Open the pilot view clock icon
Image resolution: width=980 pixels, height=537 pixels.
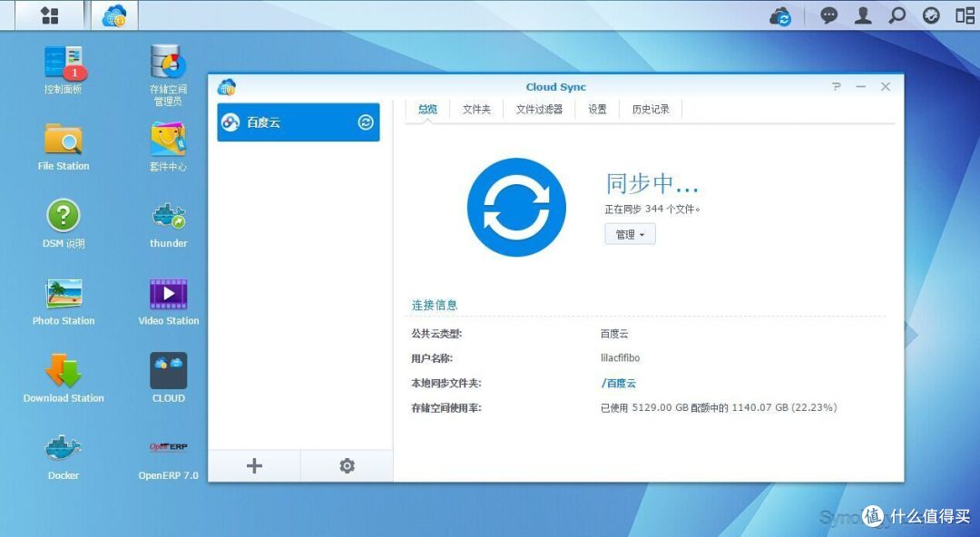(x=931, y=15)
